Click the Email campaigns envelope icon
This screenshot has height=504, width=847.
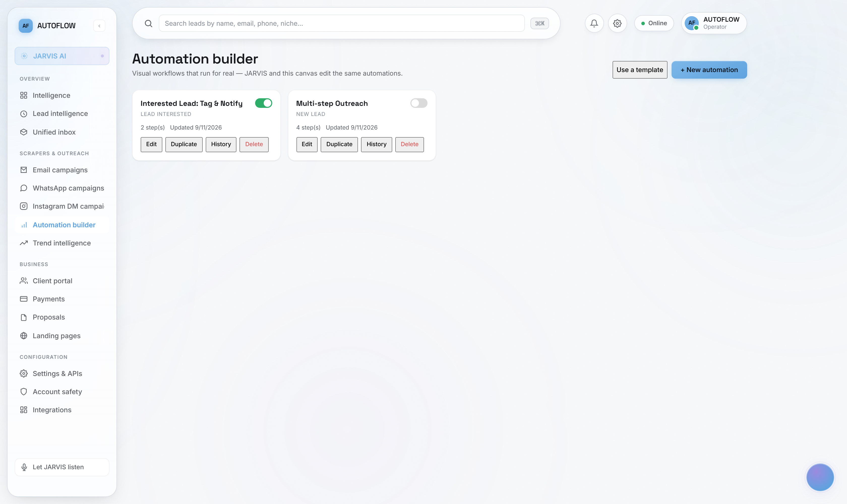[23, 170]
